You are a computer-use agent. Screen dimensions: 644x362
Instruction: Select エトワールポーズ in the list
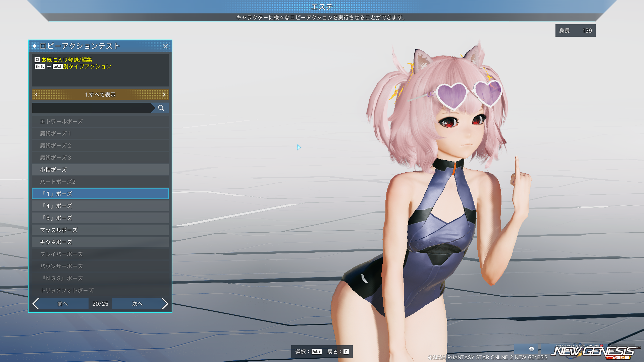[x=100, y=121]
